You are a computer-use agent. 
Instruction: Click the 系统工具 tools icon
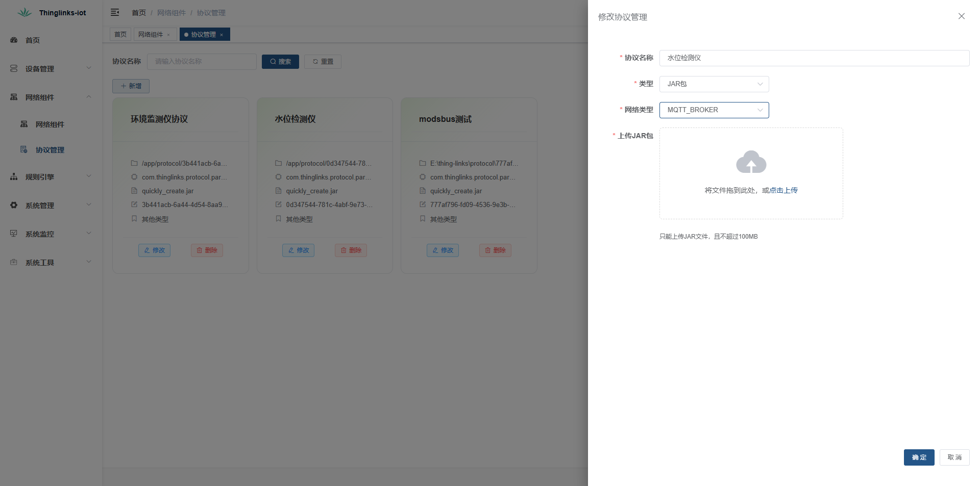click(14, 262)
